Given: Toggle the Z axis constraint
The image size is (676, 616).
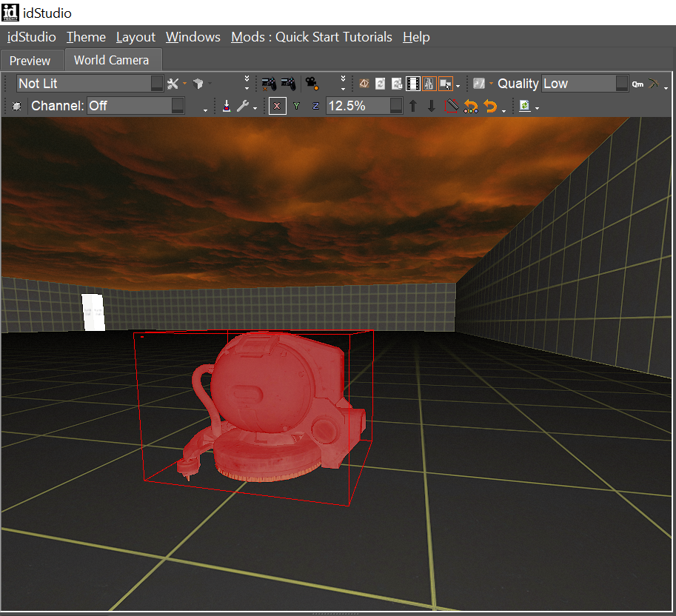Looking at the screenshot, I should pos(316,106).
